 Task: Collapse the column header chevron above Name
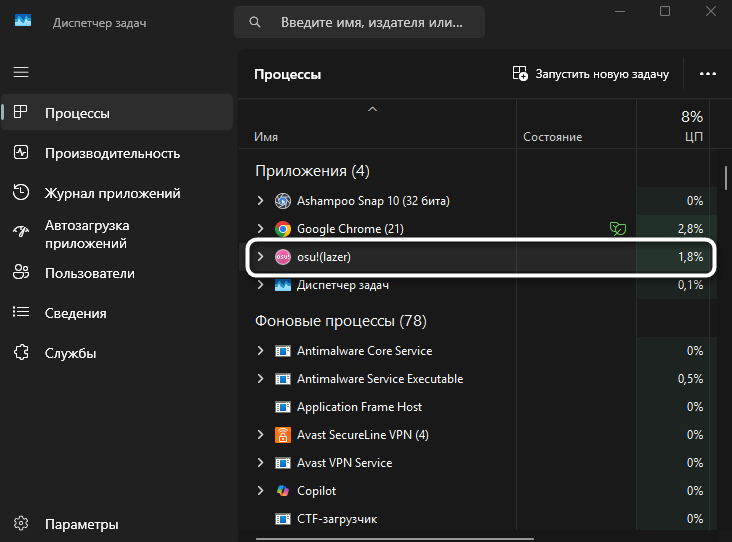tap(373, 108)
